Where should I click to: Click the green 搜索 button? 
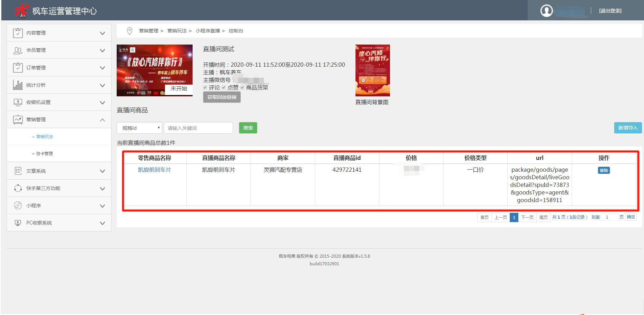(x=248, y=128)
